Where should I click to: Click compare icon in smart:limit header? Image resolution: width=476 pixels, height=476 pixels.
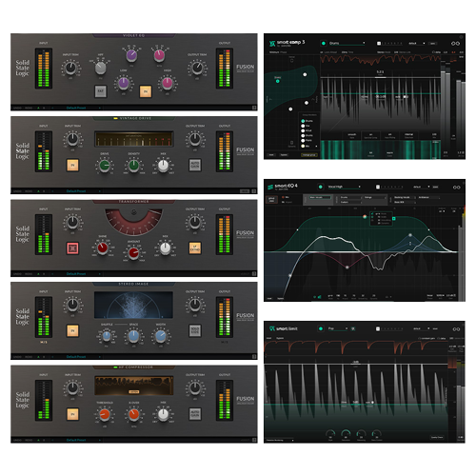pyautogui.click(x=456, y=329)
